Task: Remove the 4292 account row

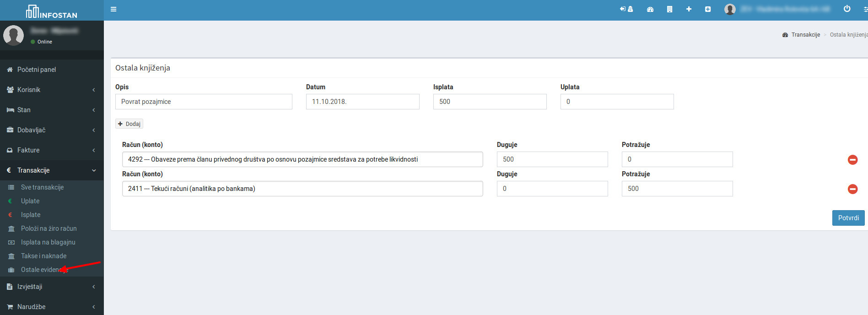Action: 852,160
